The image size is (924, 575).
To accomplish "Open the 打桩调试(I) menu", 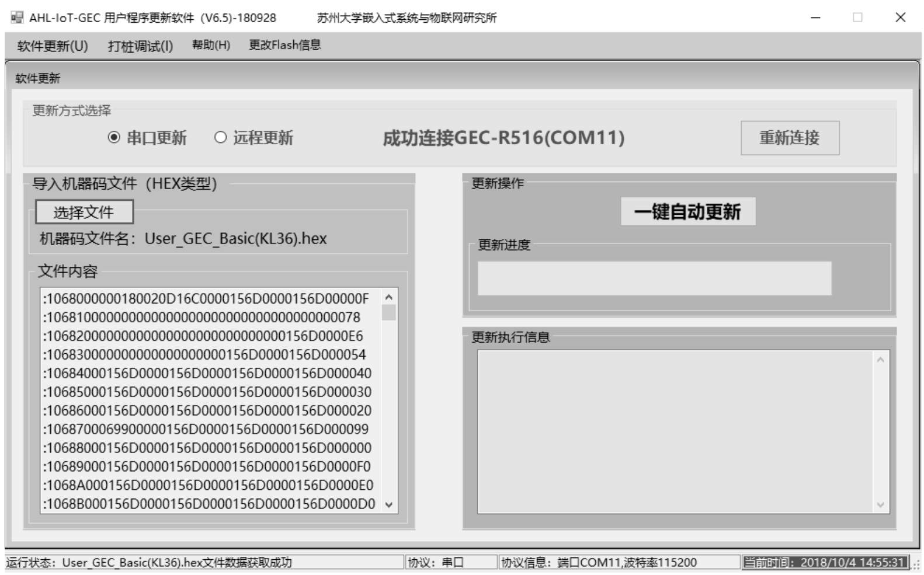I will (140, 46).
